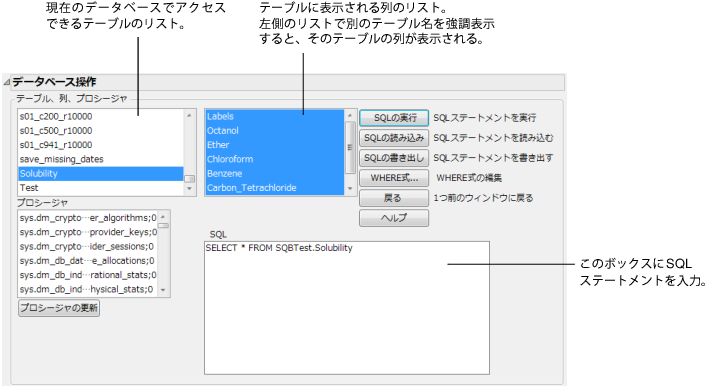Screen dimensions: 715x388
Task: Select procedure sys.dm_crypto···provider_keys;0
Action: pyautogui.click(x=88, y=232)
